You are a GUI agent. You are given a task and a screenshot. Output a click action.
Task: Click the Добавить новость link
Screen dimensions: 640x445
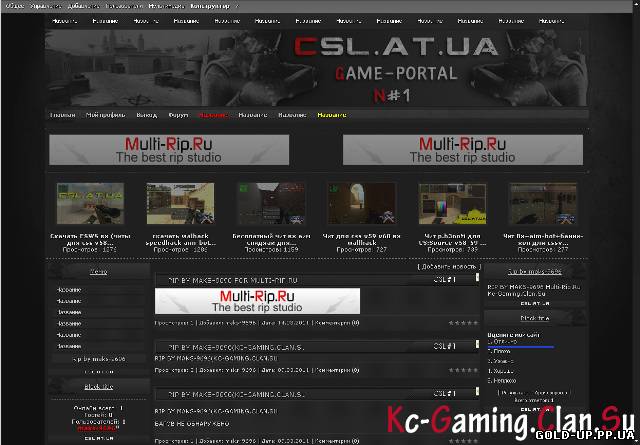point(449,267)
